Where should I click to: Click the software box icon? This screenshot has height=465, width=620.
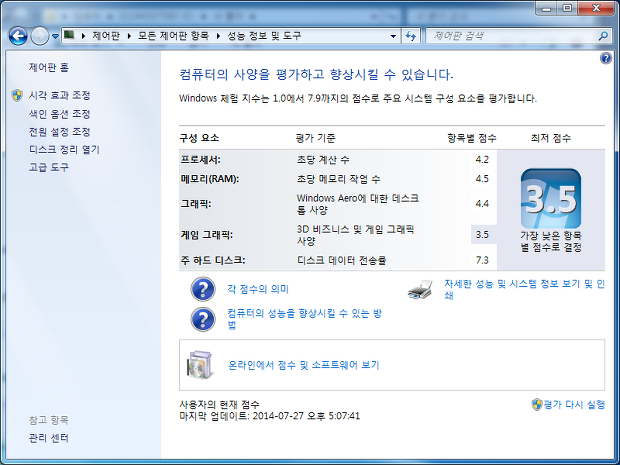point(200,365)
